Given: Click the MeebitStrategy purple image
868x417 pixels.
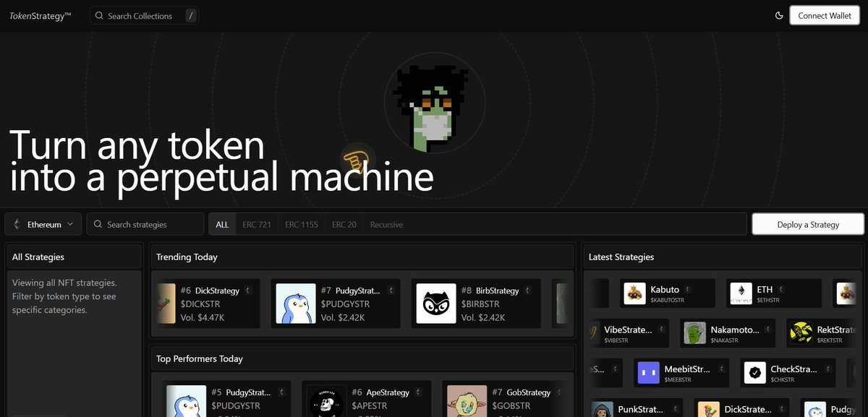Looking at the screenshot, I should point(648,373).
